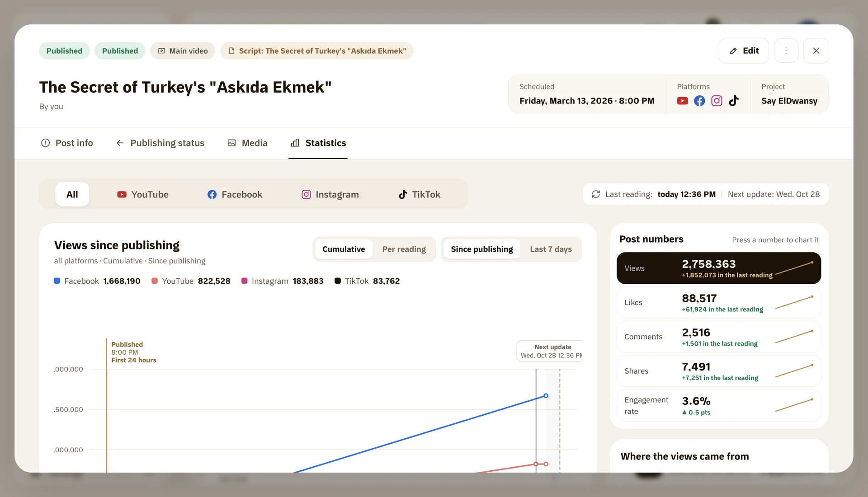Open the three-dot more options menu
The width and height of the screenshot is (868, 497).
786,51
